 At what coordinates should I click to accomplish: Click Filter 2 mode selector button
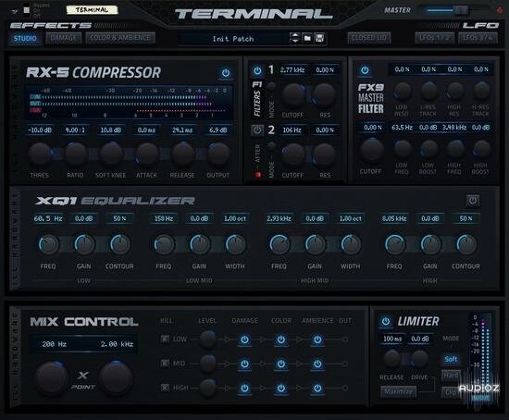pyautogui.click(x=271, y=146)
